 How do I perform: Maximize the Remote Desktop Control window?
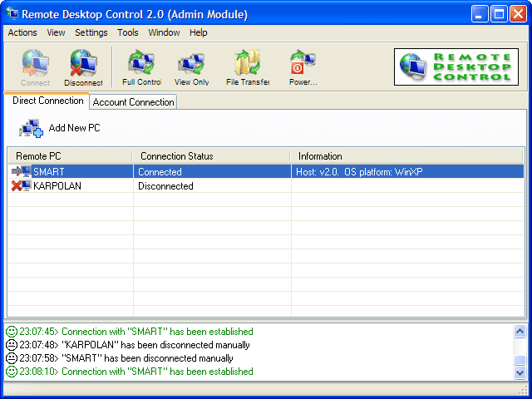click(499, 14)
